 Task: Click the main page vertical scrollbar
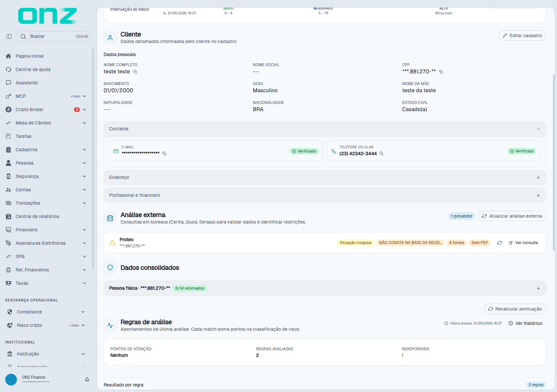click(553, 162)
